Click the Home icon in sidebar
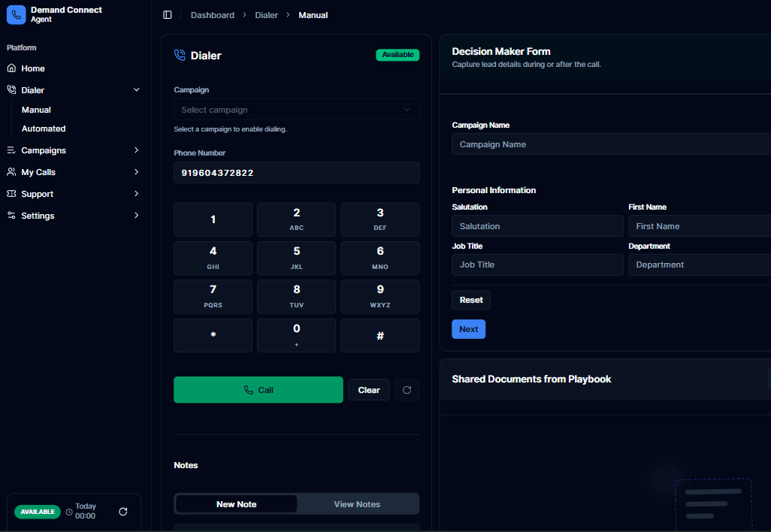The height and width of the screenshot is (532, 771). tap(11, 68)
